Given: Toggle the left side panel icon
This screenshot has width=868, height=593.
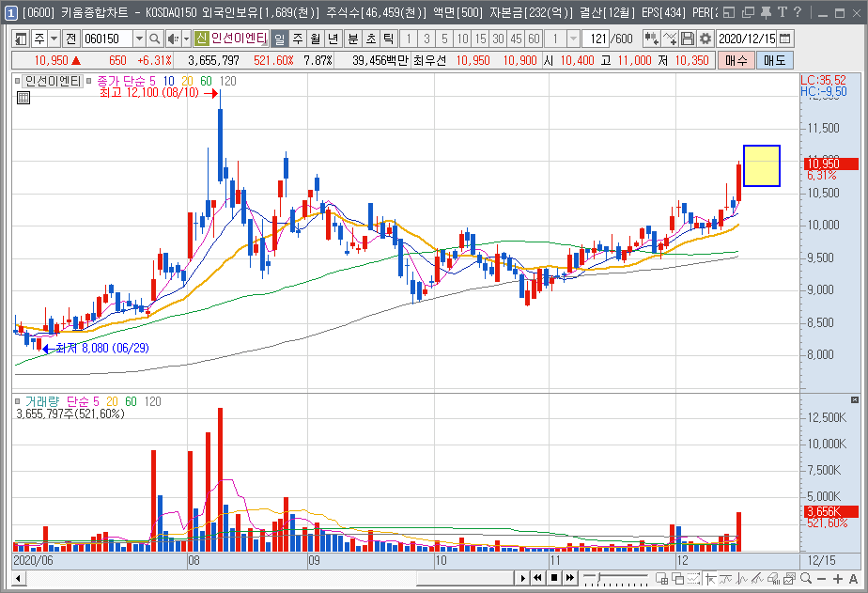Looking at the screenshot, I should point(21,39).
